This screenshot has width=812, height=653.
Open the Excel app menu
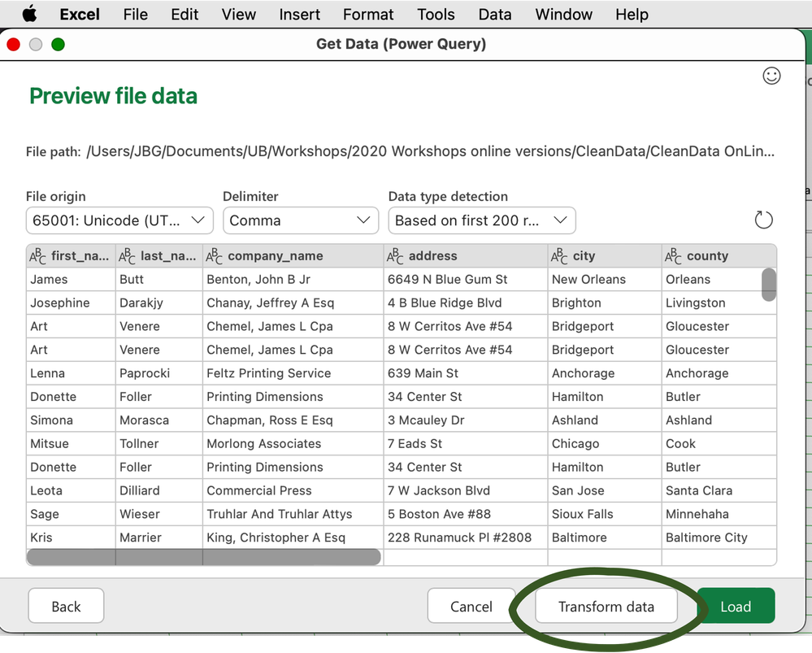[x=79, y=14]
